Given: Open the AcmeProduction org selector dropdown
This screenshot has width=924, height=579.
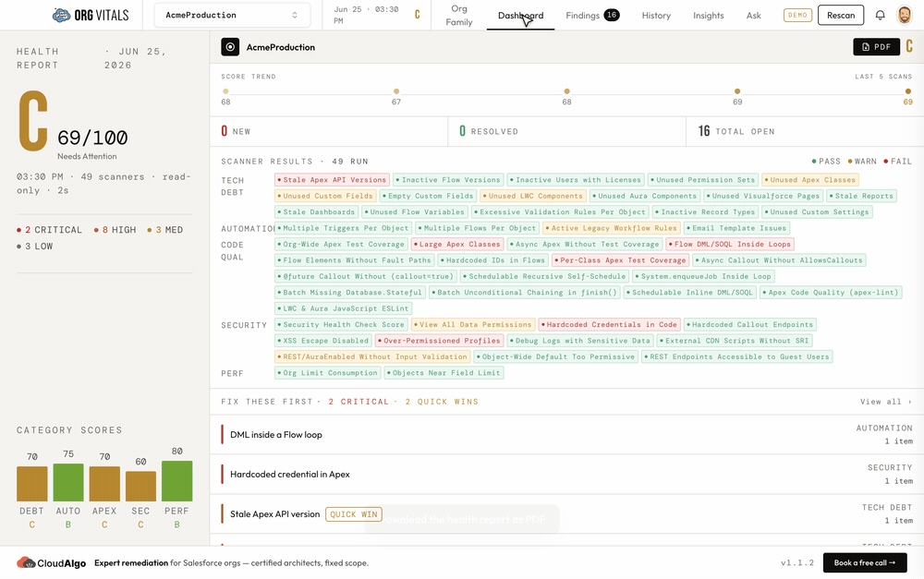Looking at the screenshot, I should click(x=232, y=16).
